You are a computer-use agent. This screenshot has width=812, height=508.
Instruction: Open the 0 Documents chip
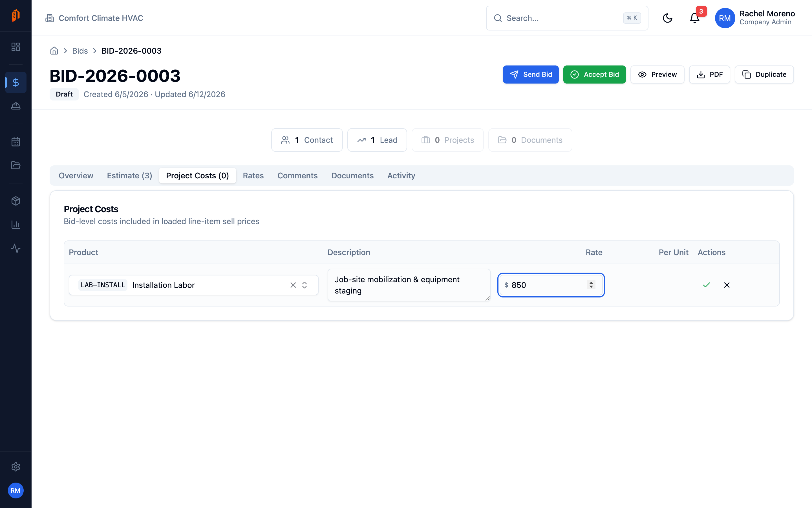530,140
